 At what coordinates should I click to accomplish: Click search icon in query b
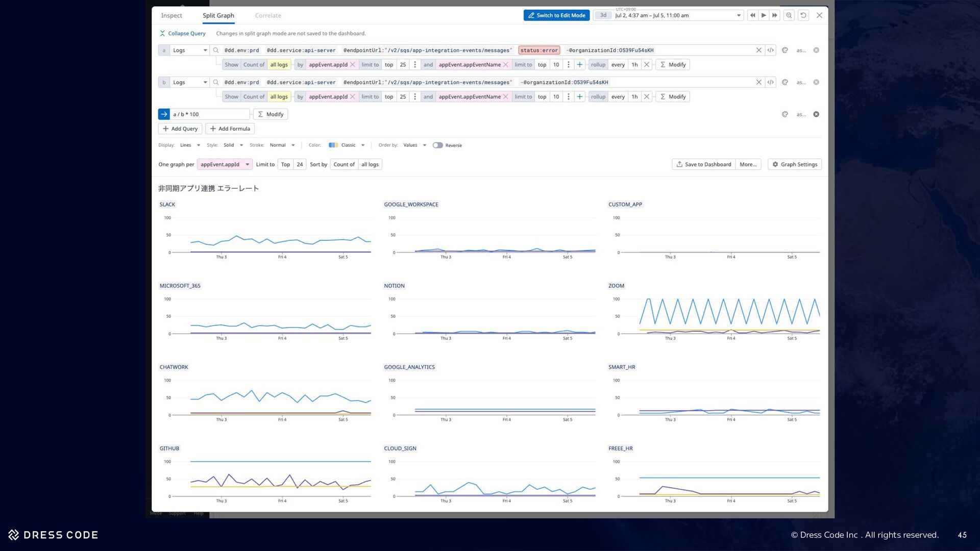pos(216,82)
